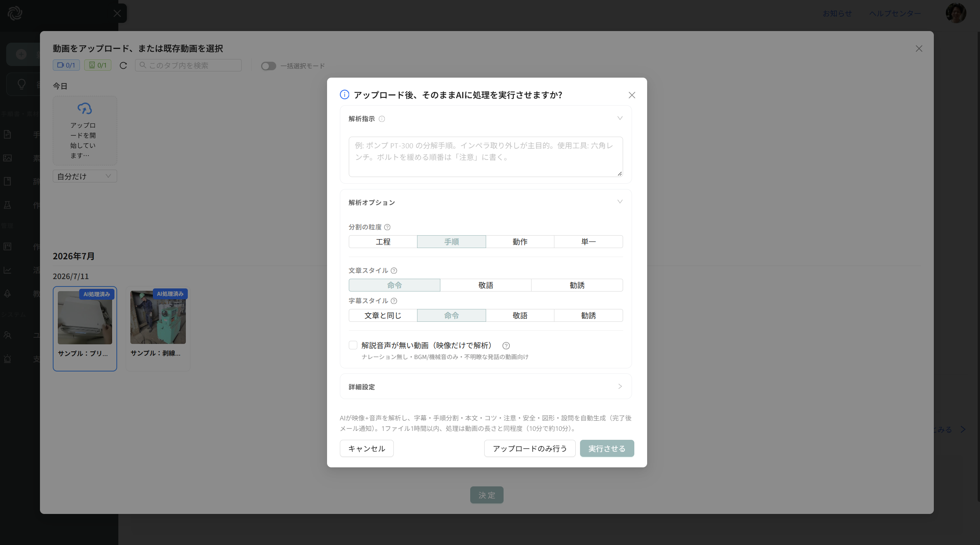The height and width of the screenshot is (545, 980).
Task: Click the refresh icon beside the search box
Action: 123,66
